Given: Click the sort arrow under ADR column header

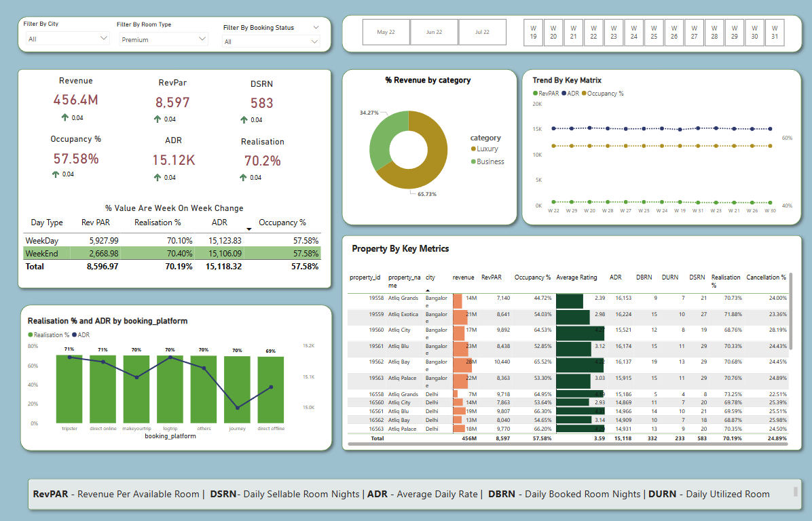Looking at the screenshot, I should pyautogui.click(x=249, y=229).
